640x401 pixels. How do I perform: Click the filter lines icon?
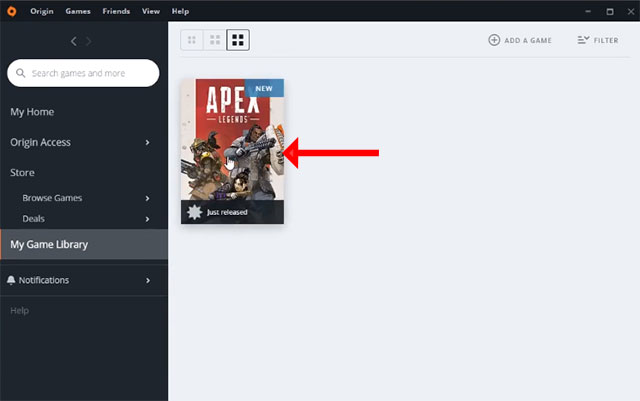(583, 40)
